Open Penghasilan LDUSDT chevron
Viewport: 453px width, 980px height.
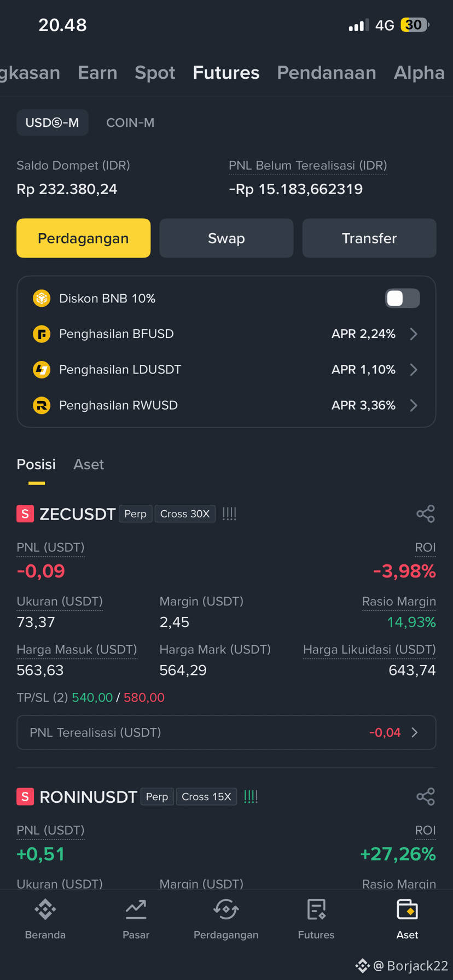414,370
